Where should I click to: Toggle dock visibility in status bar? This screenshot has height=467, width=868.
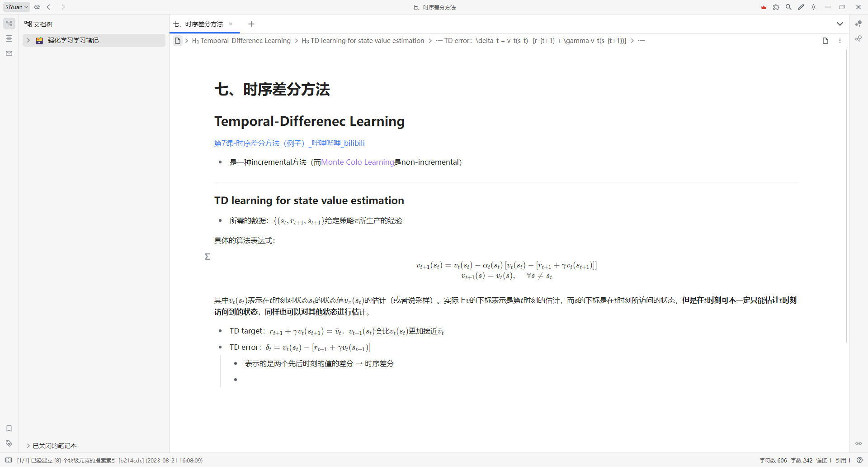[9, 460]
